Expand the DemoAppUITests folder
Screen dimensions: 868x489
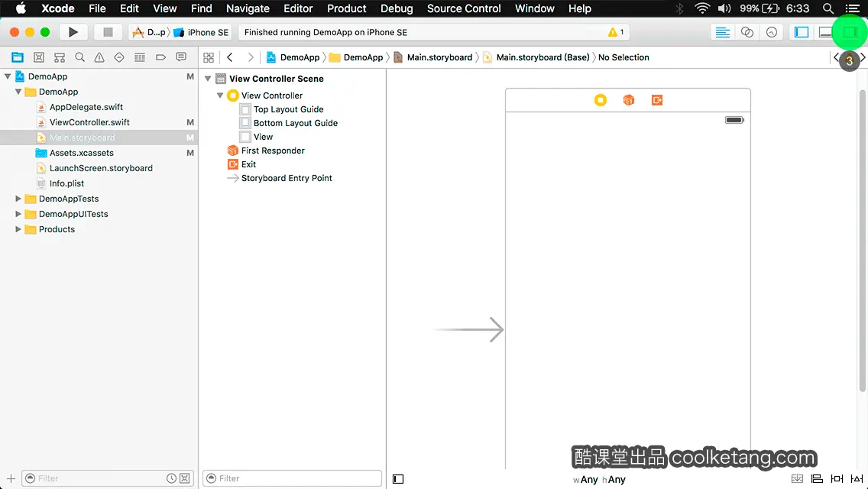(18, 214)
